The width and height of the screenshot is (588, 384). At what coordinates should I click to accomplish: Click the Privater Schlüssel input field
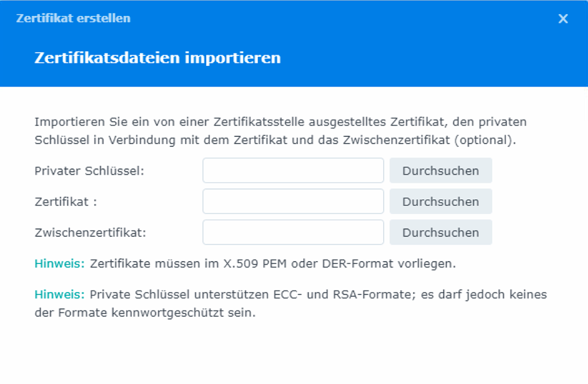tap(293, 171)
